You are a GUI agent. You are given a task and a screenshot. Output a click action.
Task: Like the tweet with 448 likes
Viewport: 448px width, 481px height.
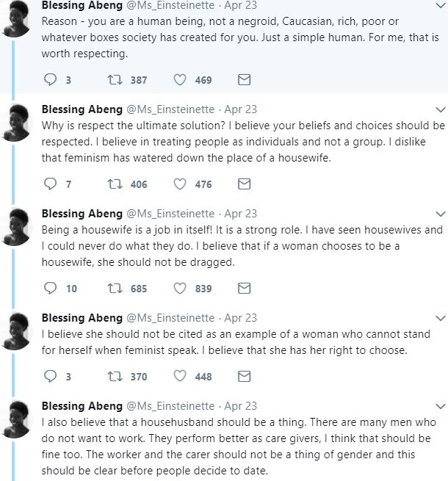click(180, 376)
